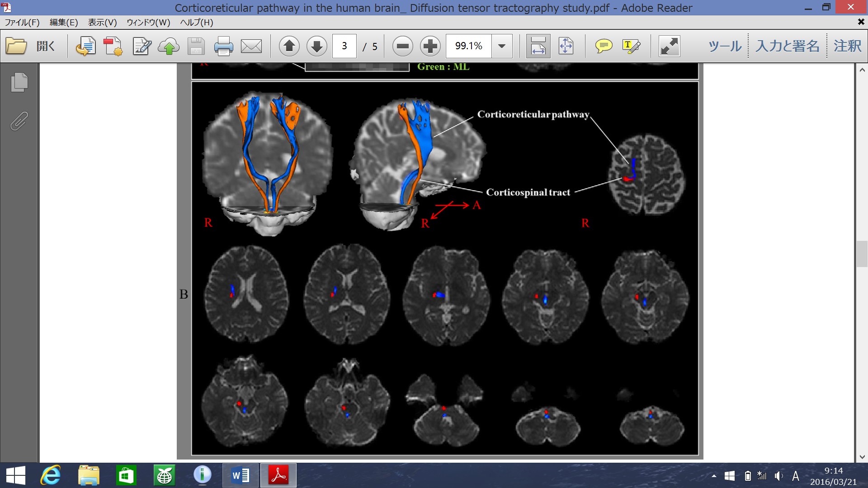Toggle the IME input mode A

pyautogui.click(x=796, y=476)
